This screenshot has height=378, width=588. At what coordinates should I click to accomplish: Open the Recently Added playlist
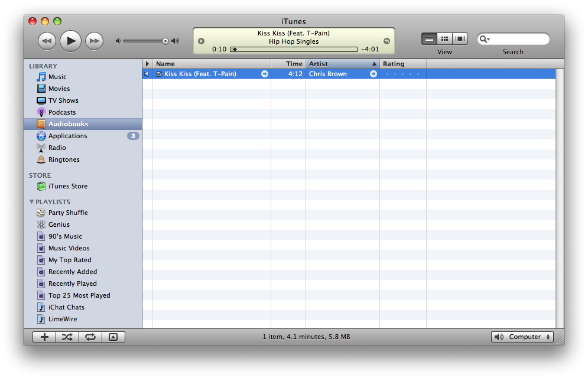point(72,272)
